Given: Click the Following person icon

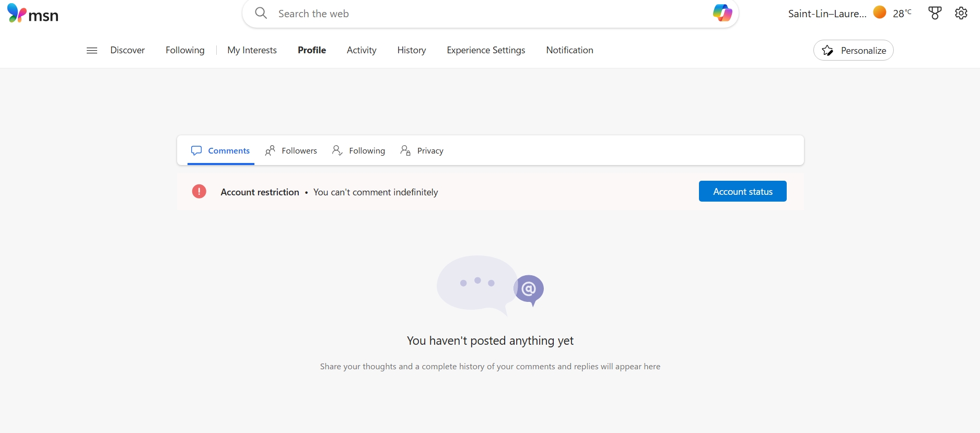Looking at the screenshot, I should (337, 150).
